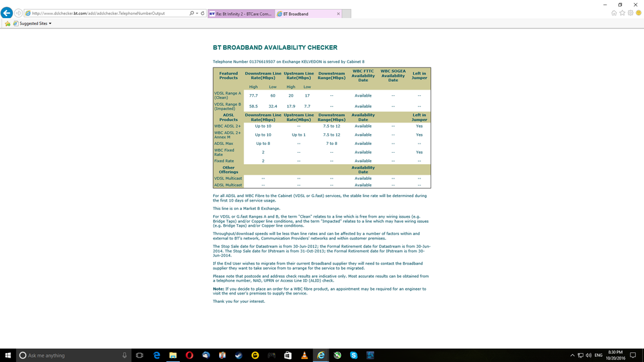Screen dimensions: 644x362
Task: Refresh the page with reload icon
Action: [202, 13]
